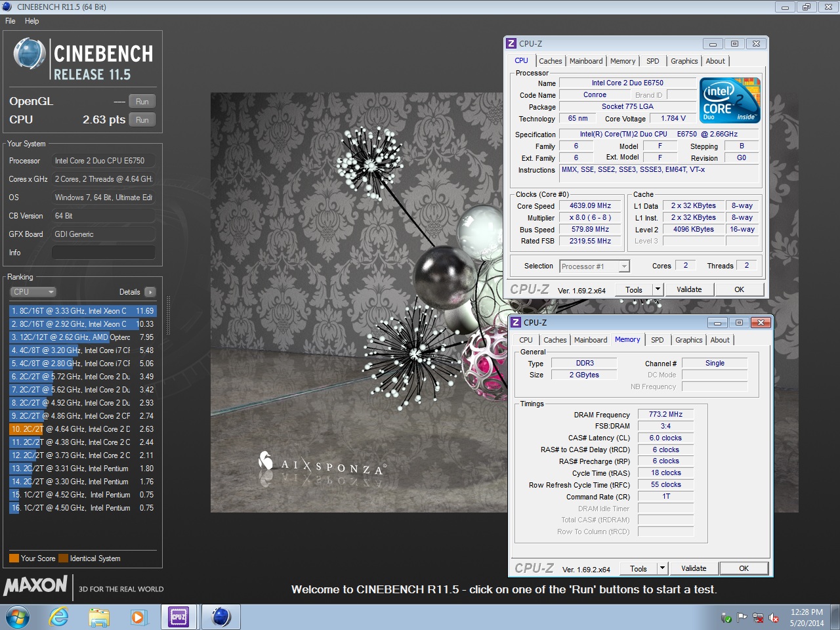Switch to Cinebench taskbar button
840x630 pixels.
[x=220, y=618]
